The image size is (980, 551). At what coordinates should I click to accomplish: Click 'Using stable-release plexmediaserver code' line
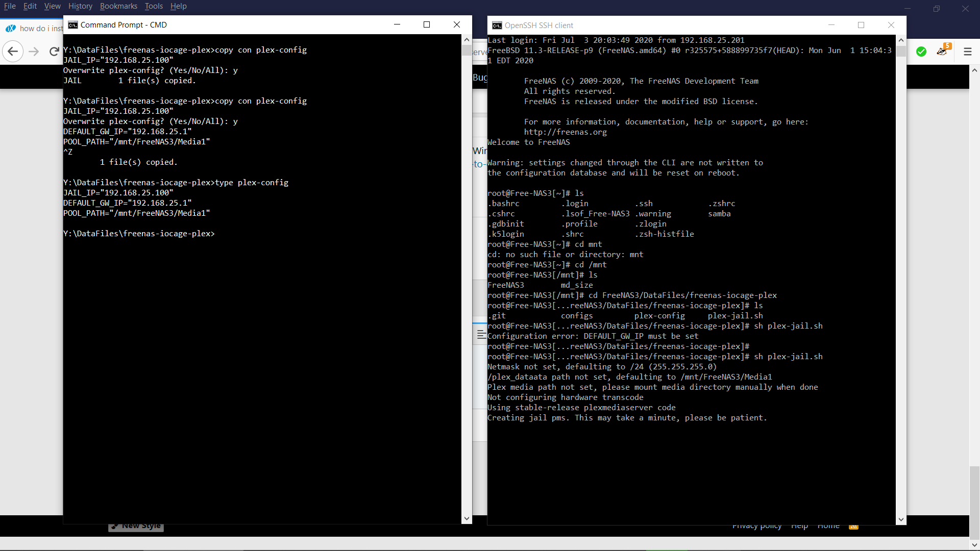point(581,408)
